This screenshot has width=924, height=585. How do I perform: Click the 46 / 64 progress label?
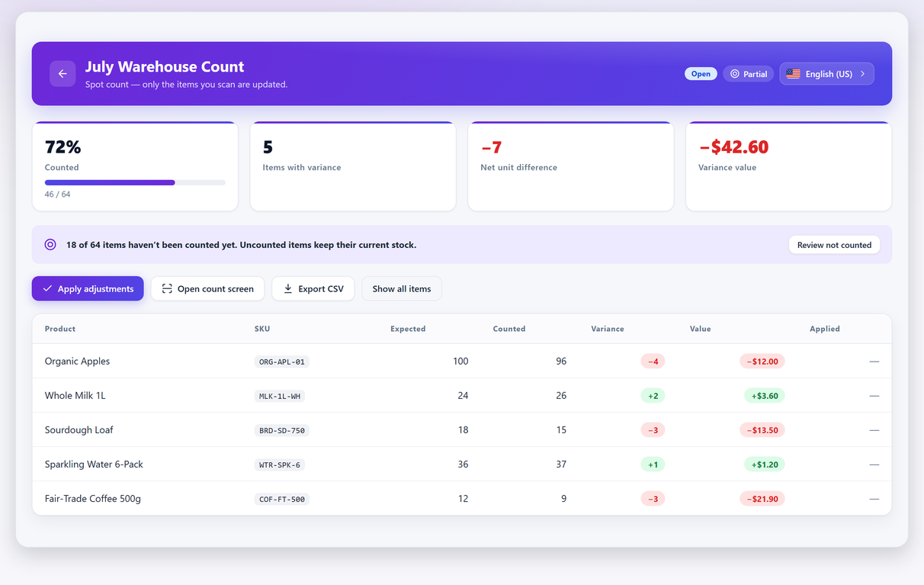(58, 194)
